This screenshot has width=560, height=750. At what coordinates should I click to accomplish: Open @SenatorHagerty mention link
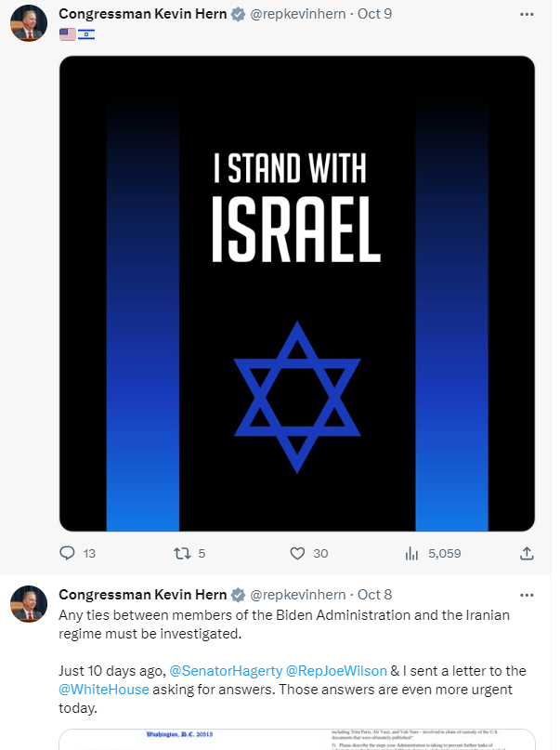click(225, 670)
